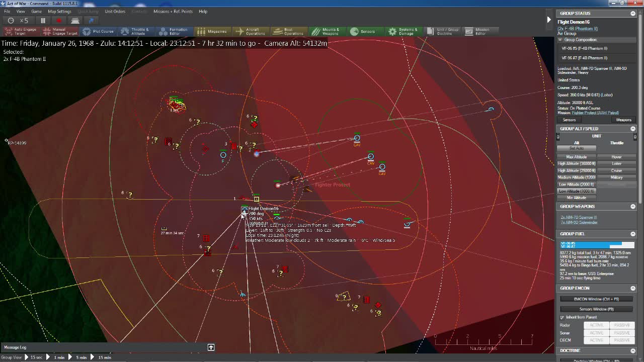Viewport: 644px width, 362px height.
Task: Select High Altitude (36000 ft)
Action: (x=577, y=163)
